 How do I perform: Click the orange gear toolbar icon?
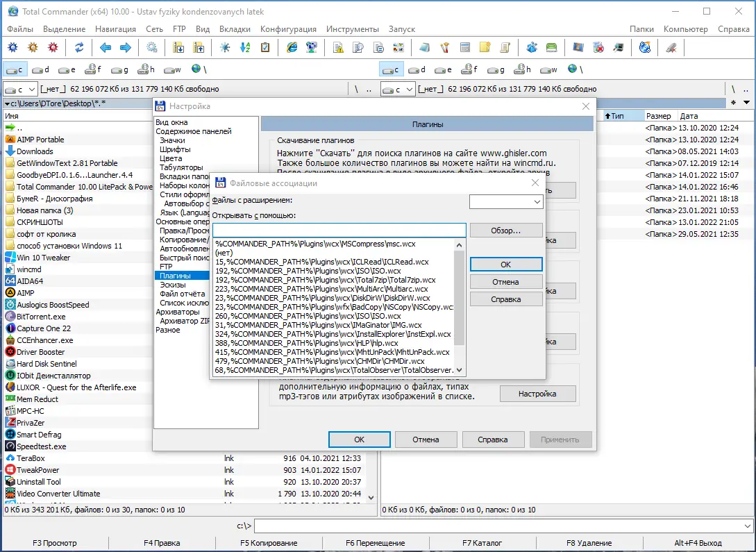[x=33, y=47]
